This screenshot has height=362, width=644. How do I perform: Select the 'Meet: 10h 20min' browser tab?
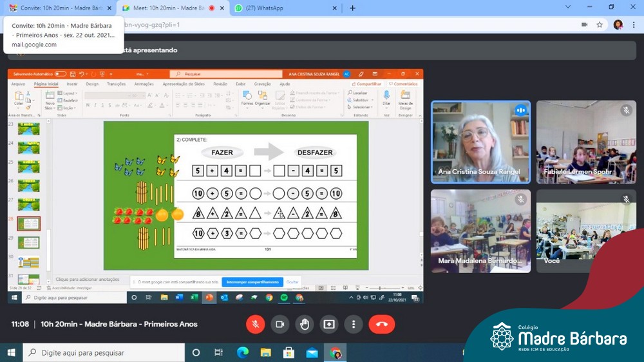pyautogui.click(x=173, y=8)
